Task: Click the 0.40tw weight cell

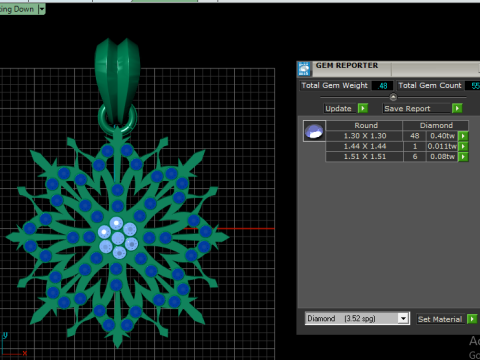Action: pos(442,136)
